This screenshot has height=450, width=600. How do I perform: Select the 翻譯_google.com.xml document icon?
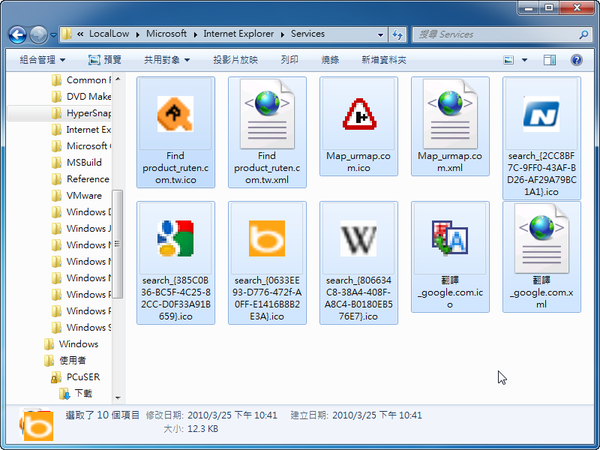pyautogui.click(x=541, y=238)
